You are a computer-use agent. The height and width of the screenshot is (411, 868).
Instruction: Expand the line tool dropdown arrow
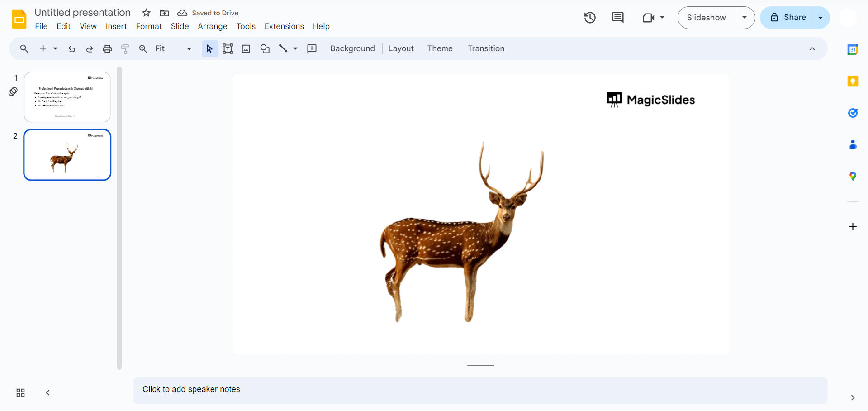point(295,49)
